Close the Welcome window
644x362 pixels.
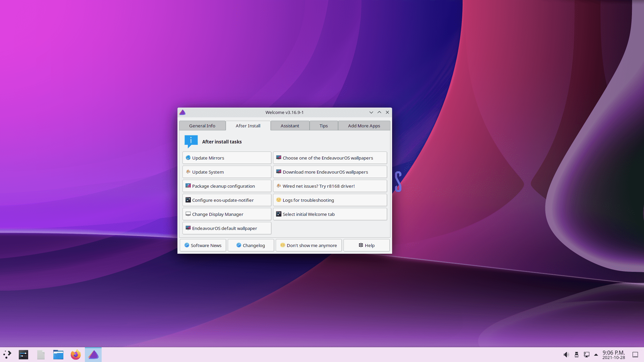coord(387,112)
